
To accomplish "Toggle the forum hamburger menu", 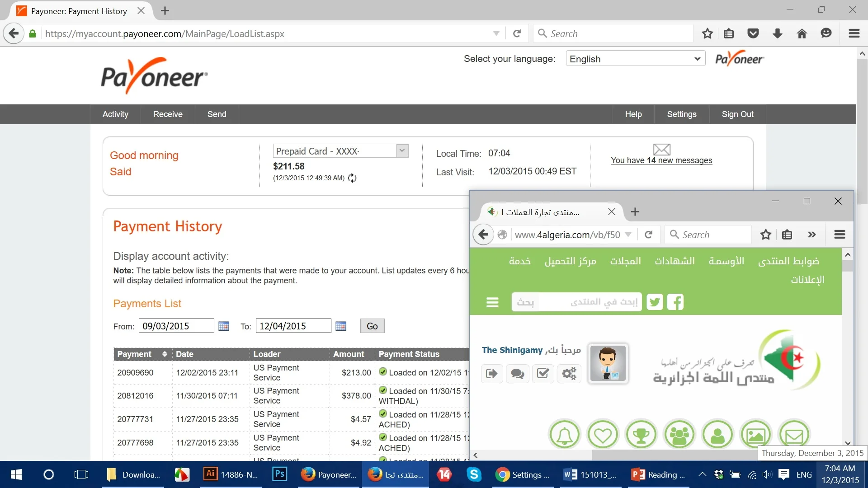I will point(492,302).
